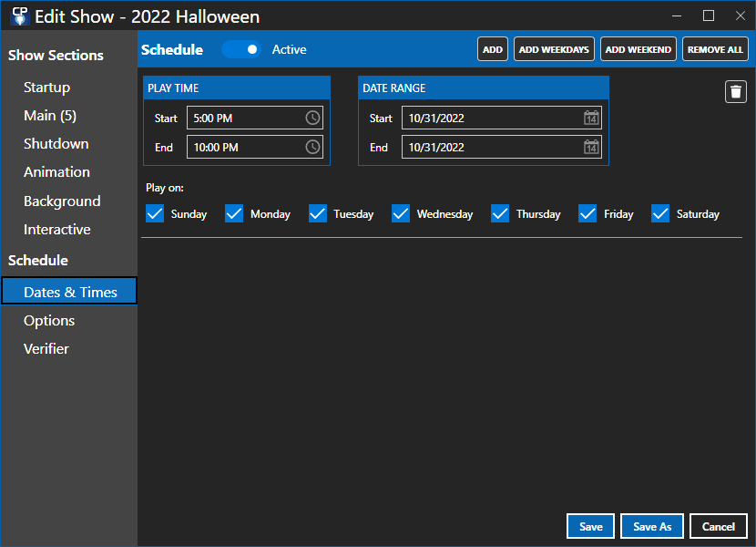This screenshot has width=756, height=547.
Task: Uncheck the Saturday checkbox
Action: tap(659, 213)
